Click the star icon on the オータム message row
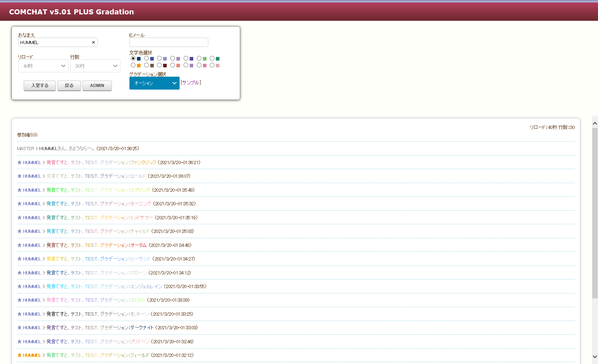This screenshot has width=598, height=364. pyautogui.click(x=19, y=245)
